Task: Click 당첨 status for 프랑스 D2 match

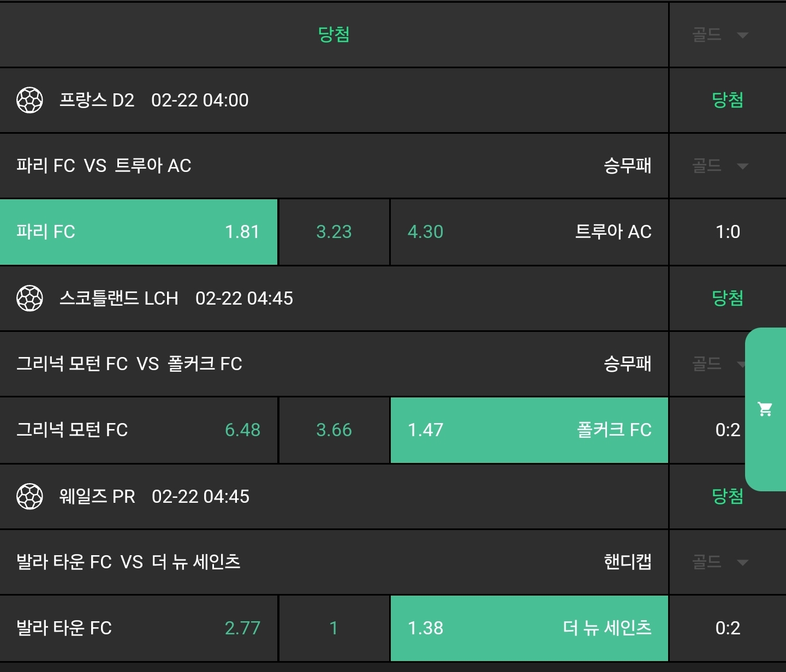Action: [727, 100]
